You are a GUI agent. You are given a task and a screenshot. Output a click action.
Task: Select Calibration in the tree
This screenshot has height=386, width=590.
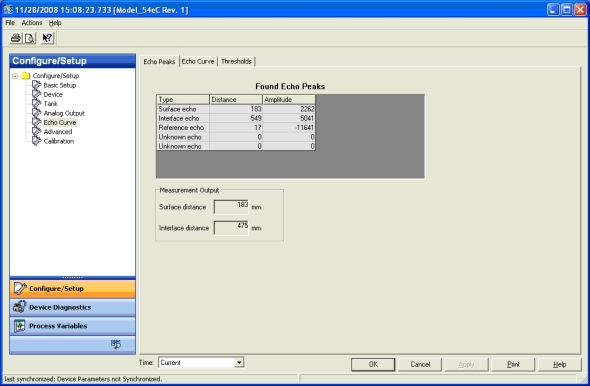tap(59, 141)
